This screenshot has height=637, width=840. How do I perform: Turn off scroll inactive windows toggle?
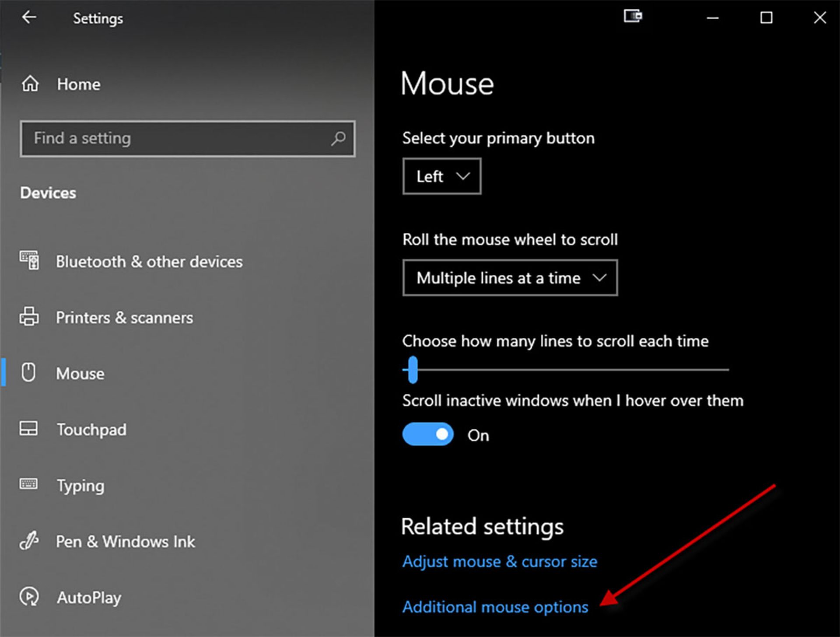coord(427,434)
